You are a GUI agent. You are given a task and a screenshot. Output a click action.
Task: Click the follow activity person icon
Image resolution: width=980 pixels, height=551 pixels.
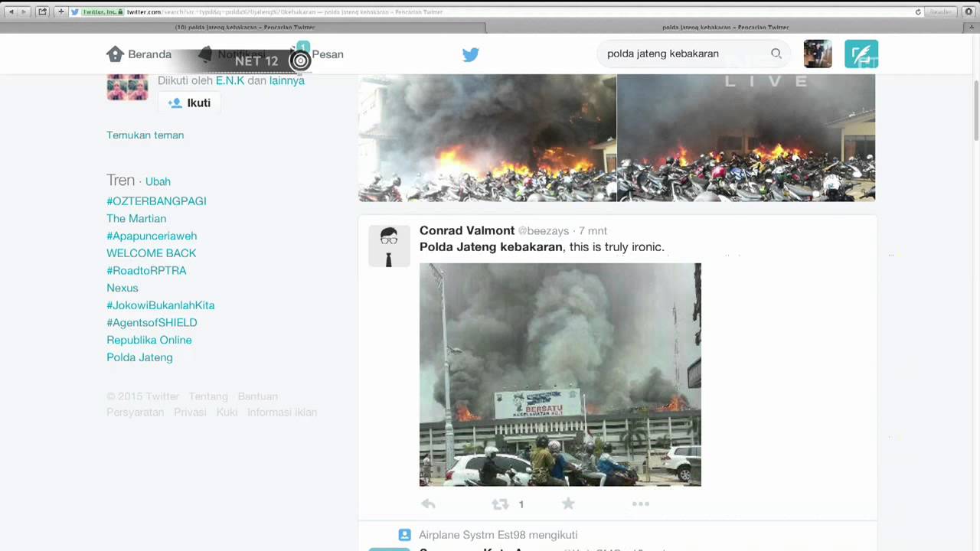(404, 535)
